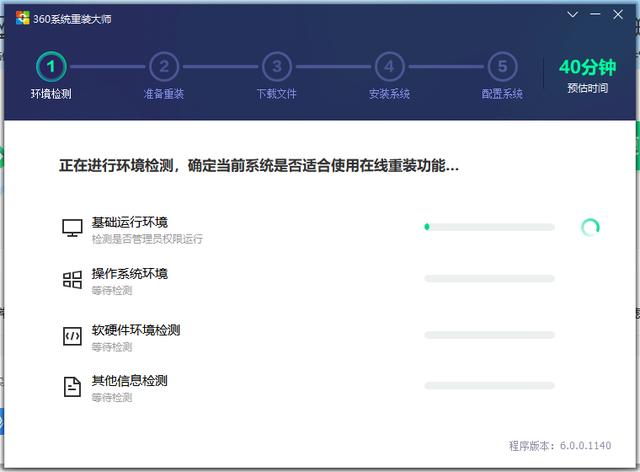The width and height of the screenshot is (640, 472).
Task: Select step 2 准备重装 circle
Action: pos(163,67)
